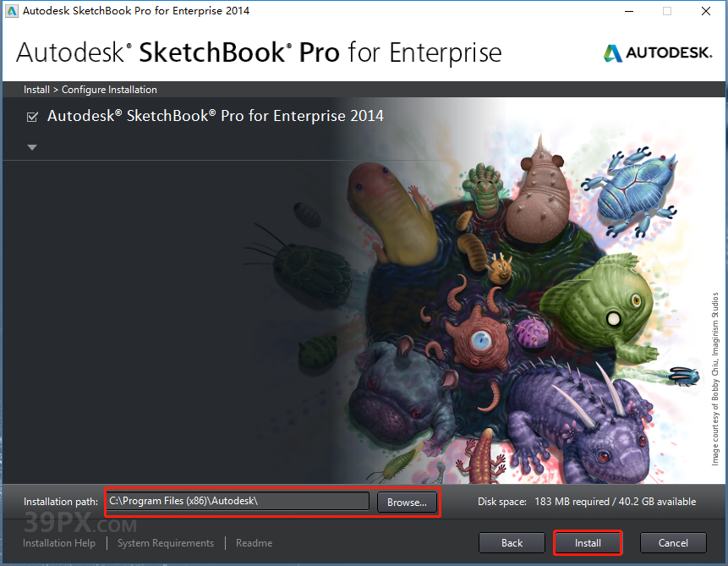Click the installer title bar app icon

(x=11, y=11)
